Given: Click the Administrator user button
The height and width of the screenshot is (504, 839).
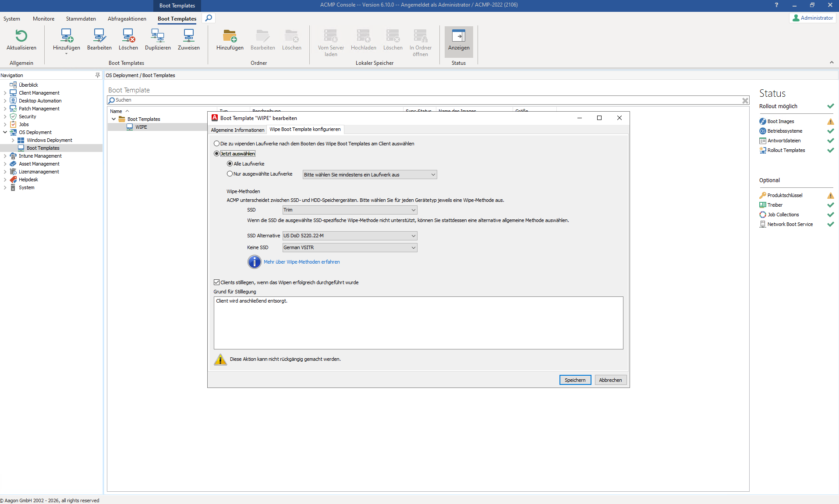Looking at the screenshot, I should point(813,18).
